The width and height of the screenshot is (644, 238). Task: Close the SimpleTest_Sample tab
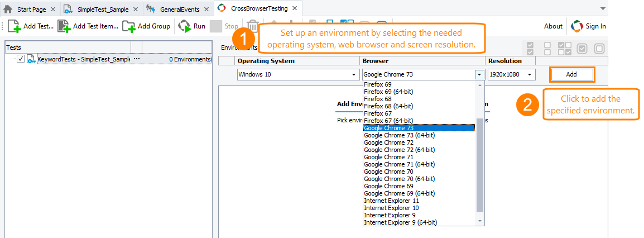(136, 9)
